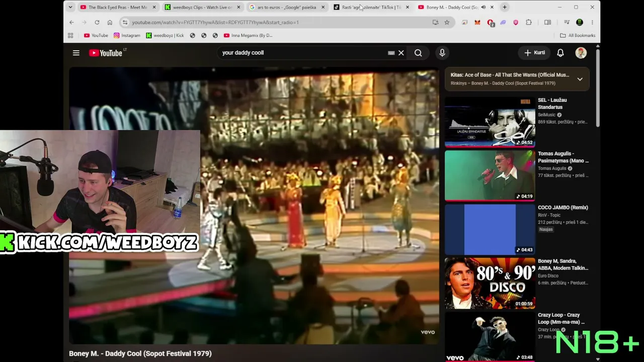Mute the Boney M. tab audio
Image resolution: width=644 pixels, height=362 pixels.
[484, 7]
